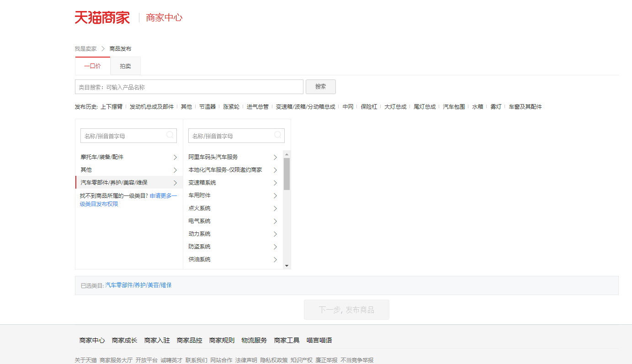Open 不当竞争举报 footer link
The height and width of the screenshot is (364, 632).
click(357, 360)
